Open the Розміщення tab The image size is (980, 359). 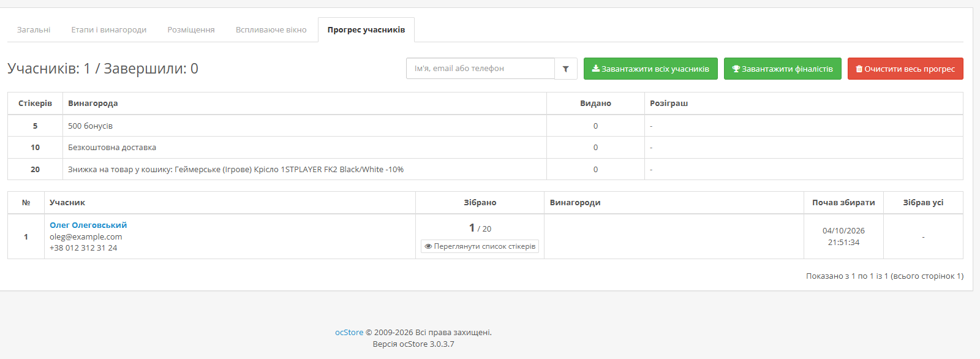tap(191, 29)
